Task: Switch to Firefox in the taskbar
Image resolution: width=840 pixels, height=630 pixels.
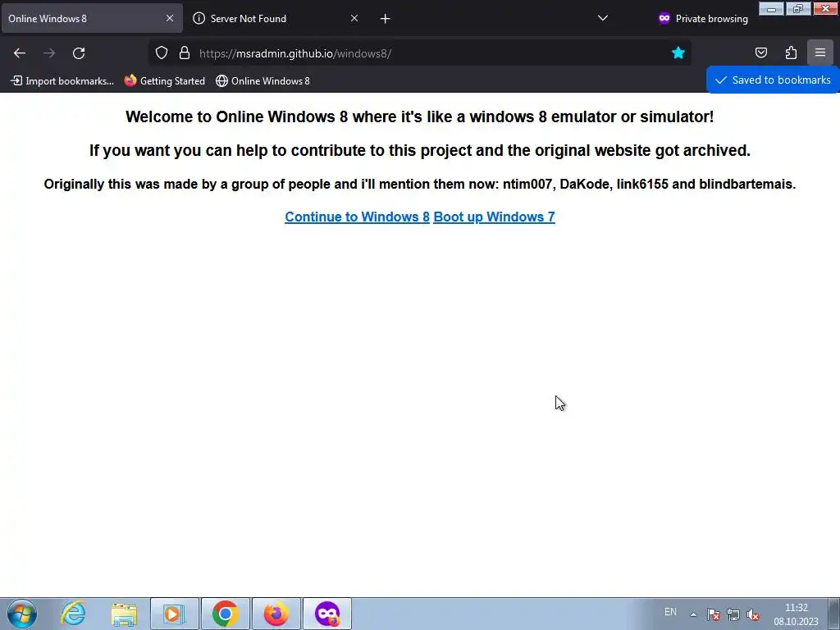Action: 276,614
